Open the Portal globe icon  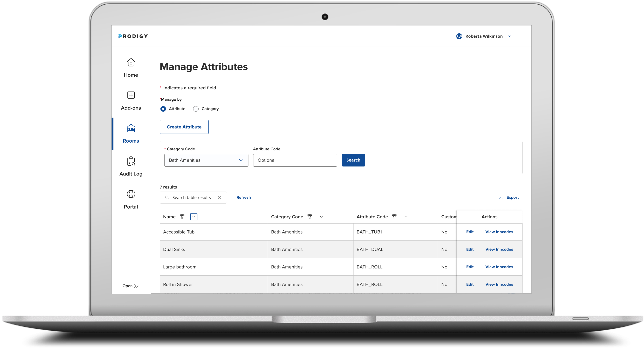(x=131, y=194)
